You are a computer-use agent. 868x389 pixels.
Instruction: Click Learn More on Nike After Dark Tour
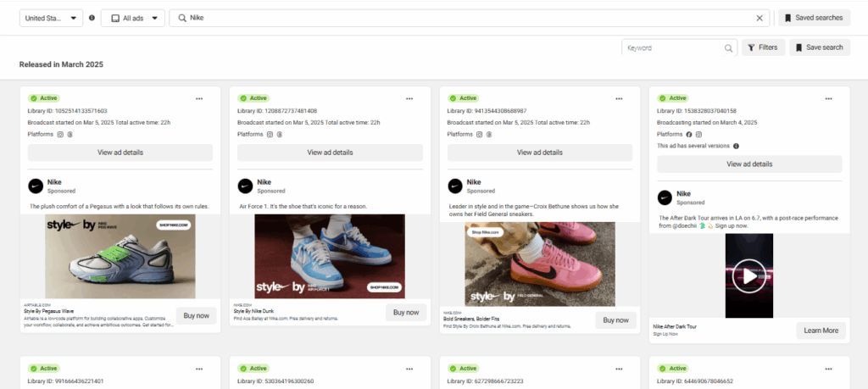point(821,331)
